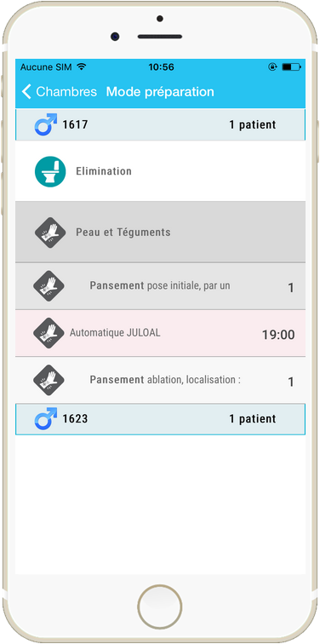This screenshot has width=320, height=644.
Task: Tap the Mode préparation title
Action: click(x=160, y=92)
